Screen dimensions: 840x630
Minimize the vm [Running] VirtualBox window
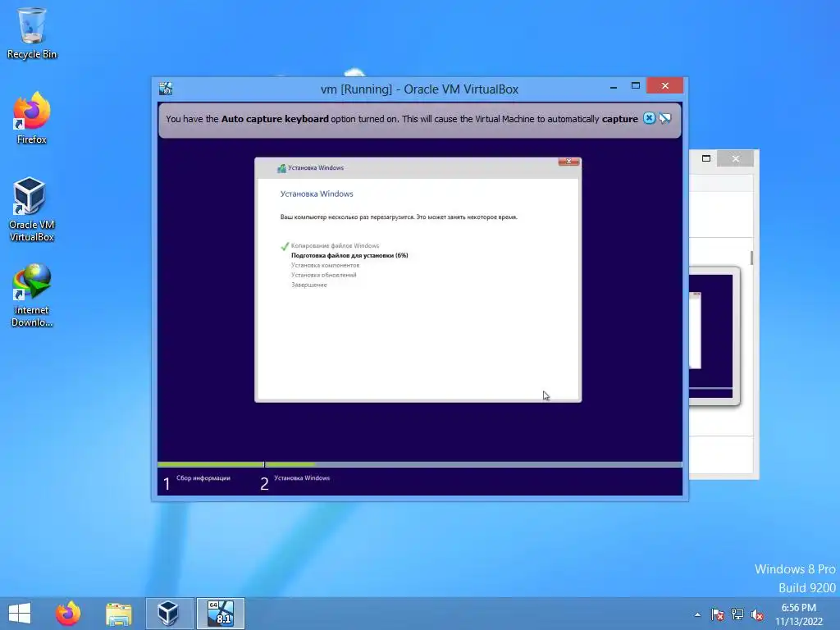(x=614, y=86)
